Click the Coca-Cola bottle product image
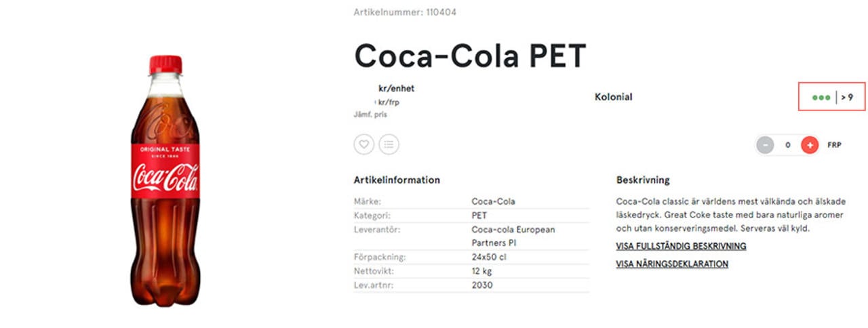 pos(165,180)
